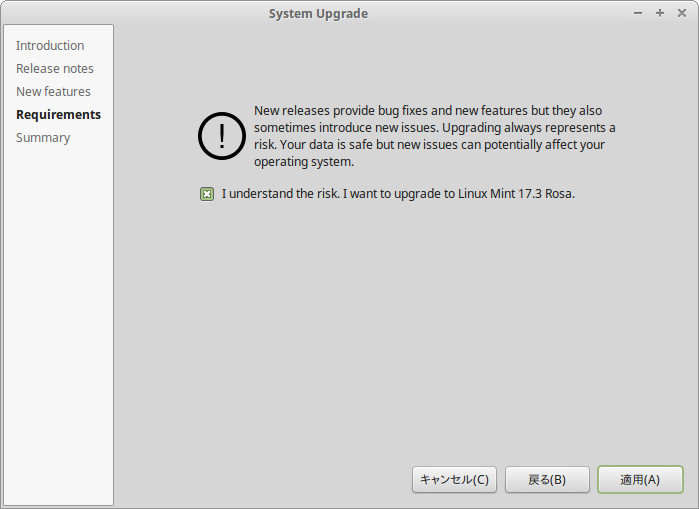This screenshot has height=509, width=699.
Task: Maximize the System Upgrade window
Action: 660,13
